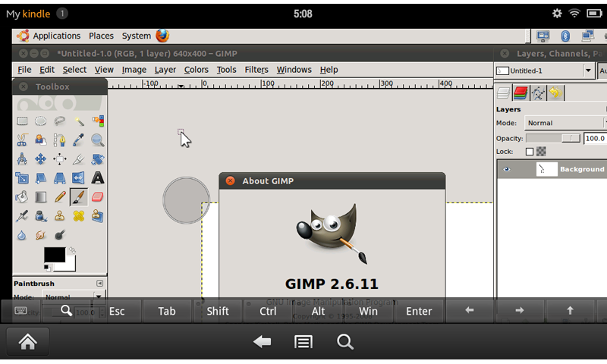
Task: Select the Perspective Clone tool
Action: [x=98, y=216]
